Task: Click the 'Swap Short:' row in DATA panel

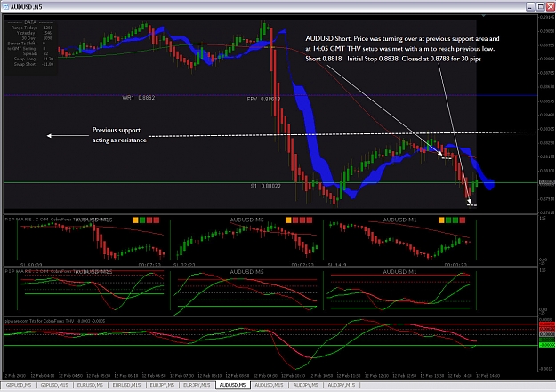Action: pyautogui.click(x=33, y=64)
